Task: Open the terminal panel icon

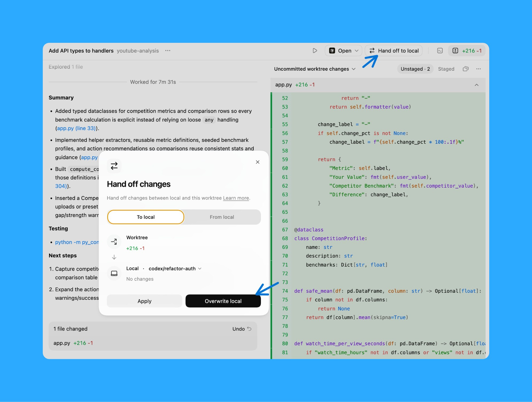Action: click(440, 51)
